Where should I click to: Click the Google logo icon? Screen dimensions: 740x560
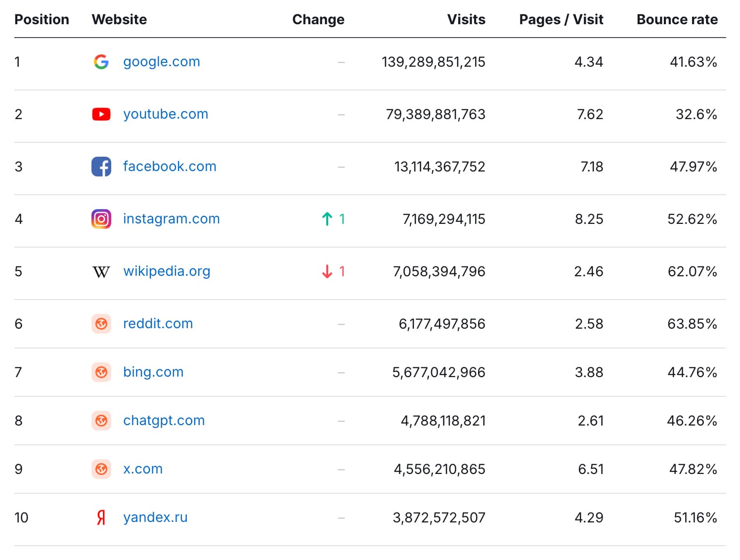(x=101, y=62)
